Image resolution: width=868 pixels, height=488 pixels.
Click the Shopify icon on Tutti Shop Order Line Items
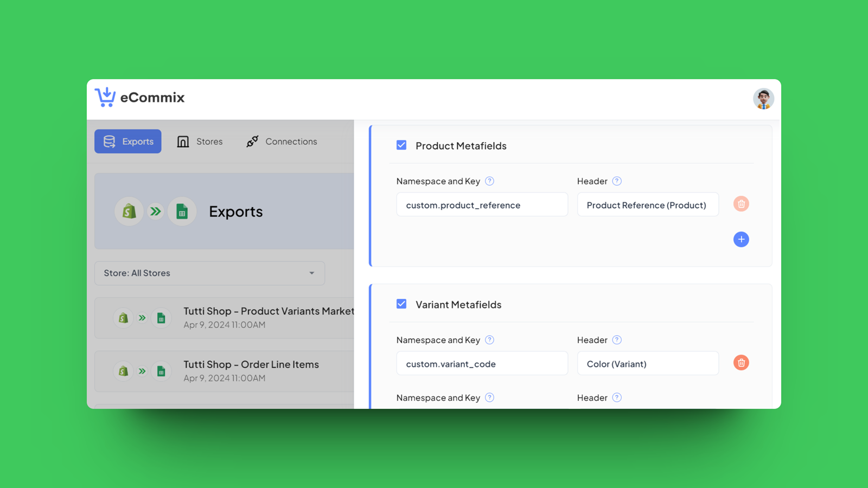123,371
